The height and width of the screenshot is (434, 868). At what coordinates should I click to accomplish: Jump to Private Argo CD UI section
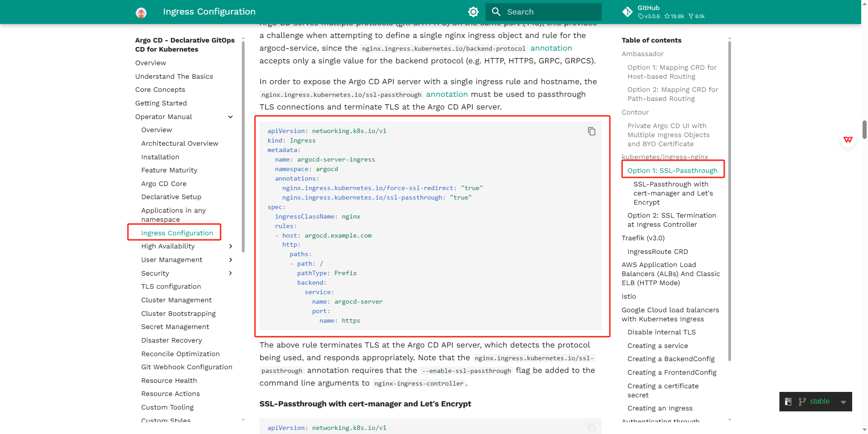[x=669, y=135]
